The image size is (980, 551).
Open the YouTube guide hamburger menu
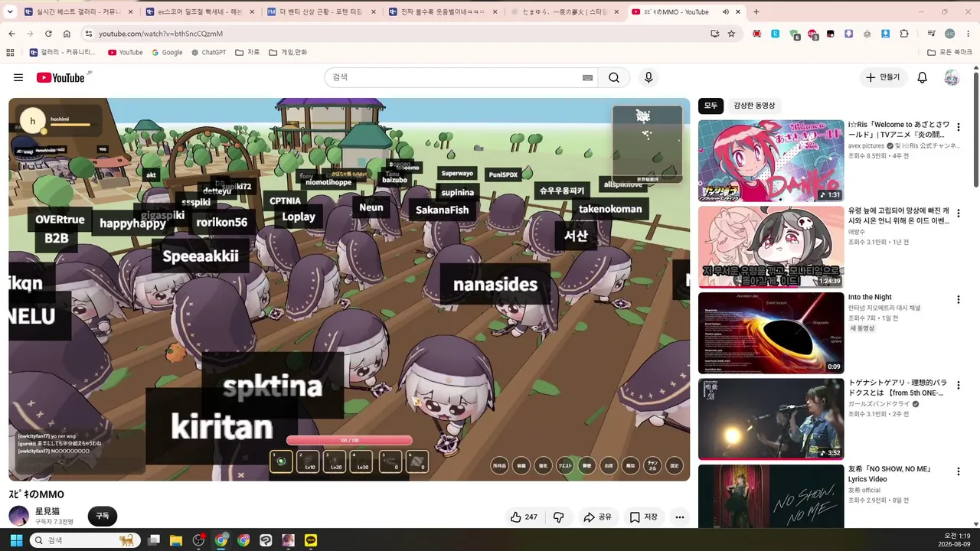coord(18,77)
